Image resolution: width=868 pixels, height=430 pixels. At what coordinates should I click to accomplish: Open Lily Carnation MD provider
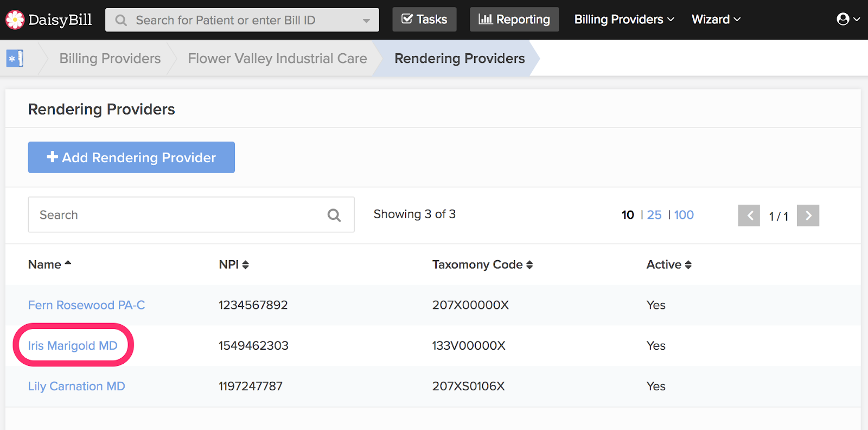click(x=76, y=387)
